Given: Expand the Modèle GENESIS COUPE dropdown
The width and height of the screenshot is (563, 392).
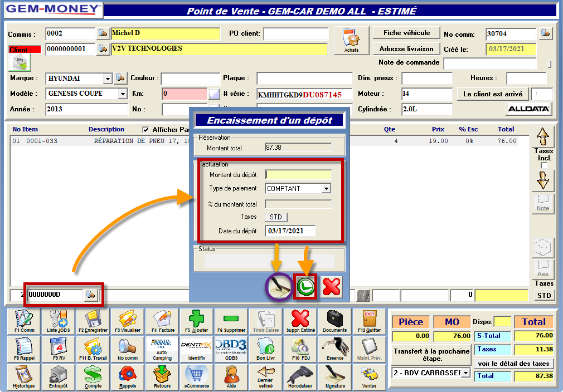Looking at the screenshot, I should (123, 94).
